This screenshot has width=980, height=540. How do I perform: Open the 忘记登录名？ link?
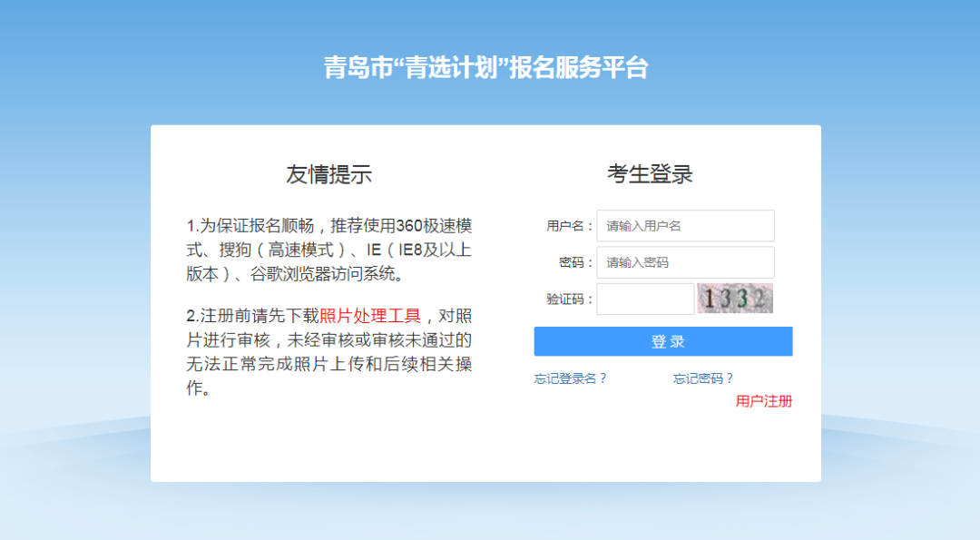point(570,378)
